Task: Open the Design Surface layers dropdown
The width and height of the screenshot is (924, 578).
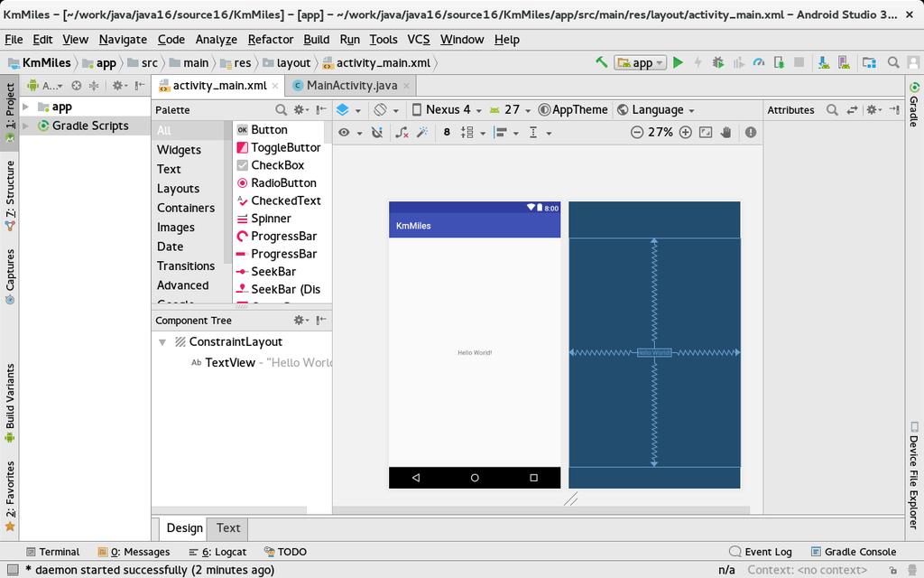Action: pyautogui.click(x=348, y=109)
